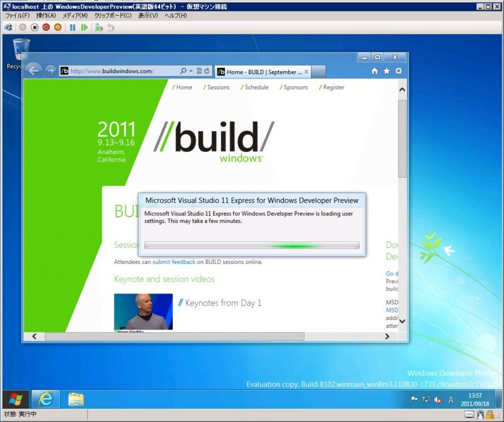Click input language A indicator

(450, 399)
